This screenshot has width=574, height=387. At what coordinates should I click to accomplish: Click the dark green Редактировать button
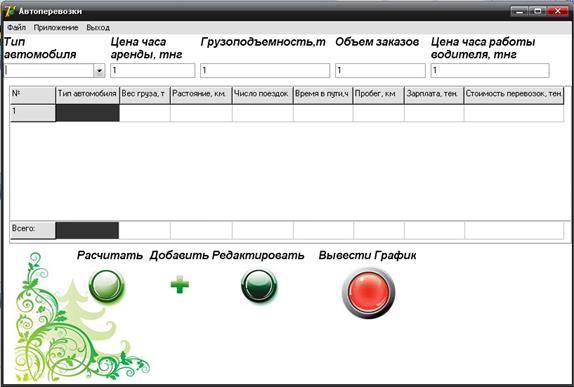259,286
